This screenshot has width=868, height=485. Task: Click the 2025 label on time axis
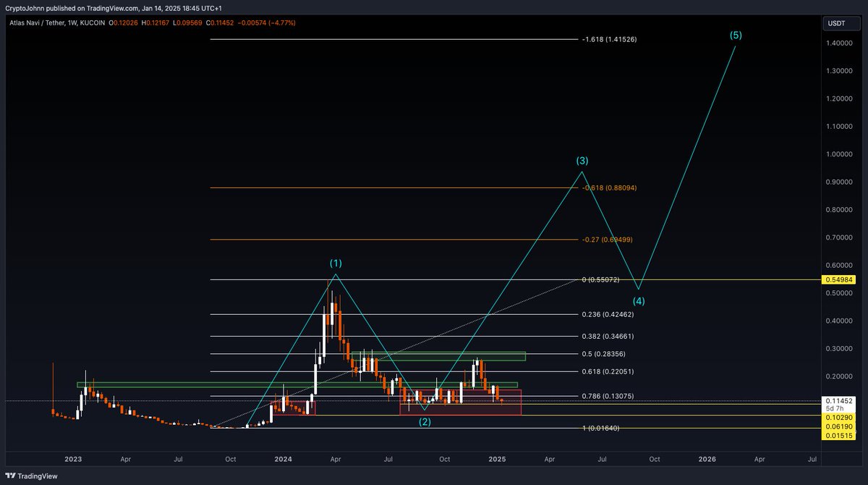pos(496,459)
